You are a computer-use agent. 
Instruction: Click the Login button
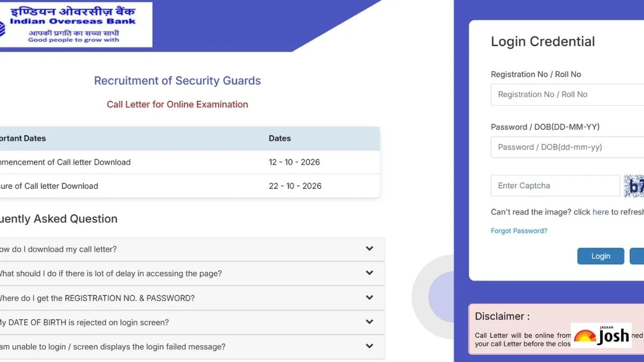point(601,256)
